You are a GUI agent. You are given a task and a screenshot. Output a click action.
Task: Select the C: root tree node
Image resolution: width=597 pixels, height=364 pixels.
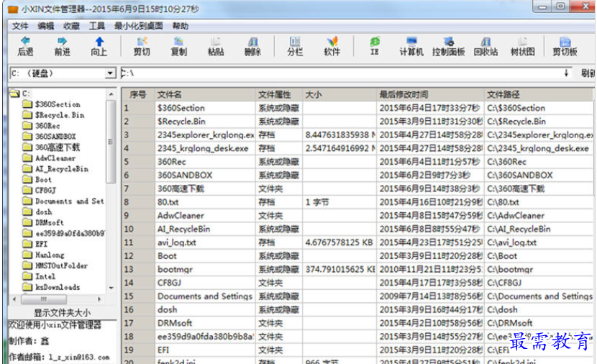(26, 94)
